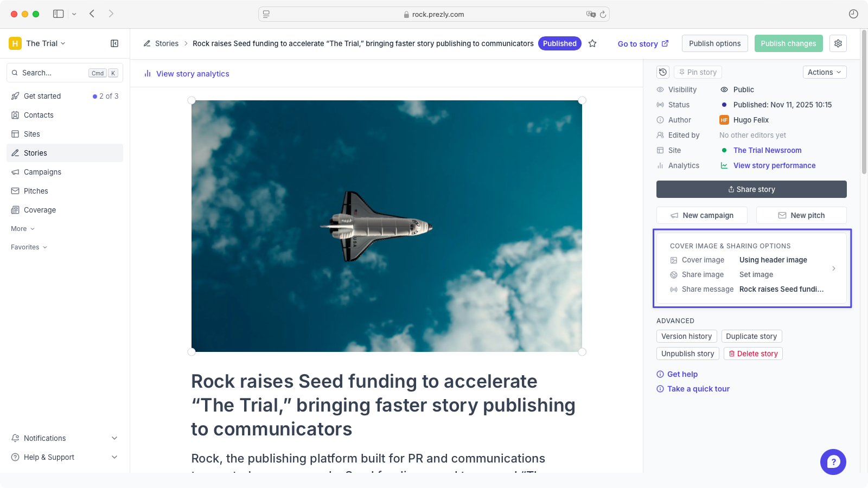868x488 pixels.
Task: Toggle the Safari sidebar button
Action: pos(59,14)
